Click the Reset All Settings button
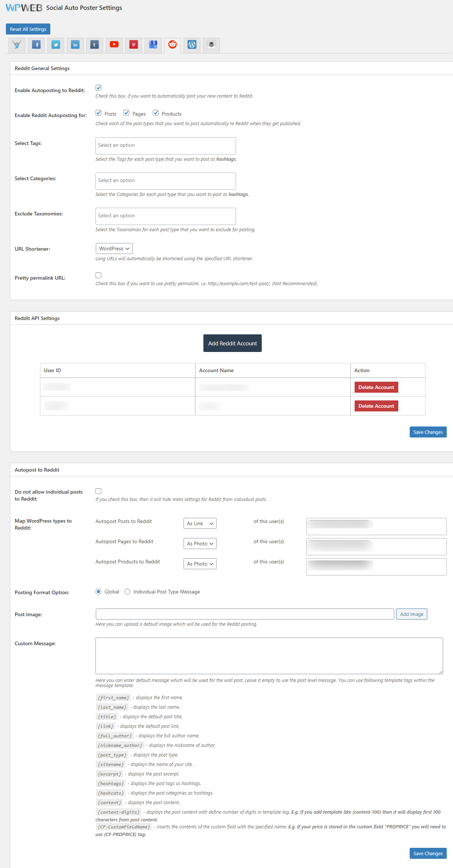Image resolution: width=453 pixels, height=868 pixels. coord(28,29)
